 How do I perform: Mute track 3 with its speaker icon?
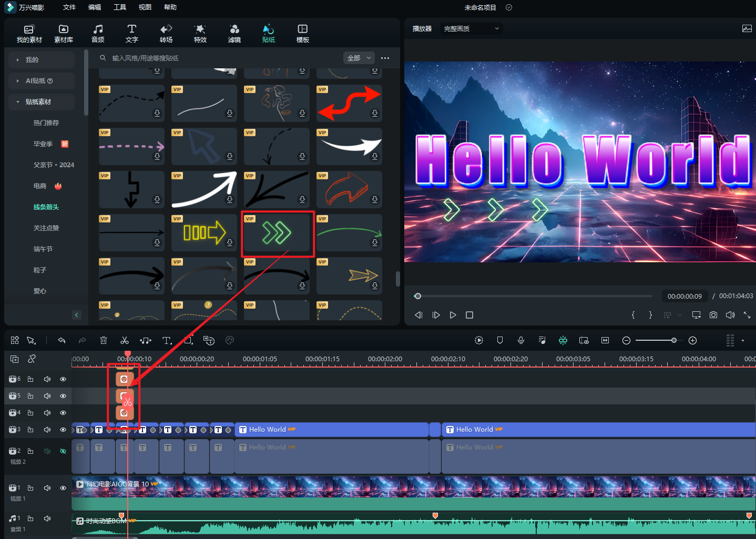47,430
